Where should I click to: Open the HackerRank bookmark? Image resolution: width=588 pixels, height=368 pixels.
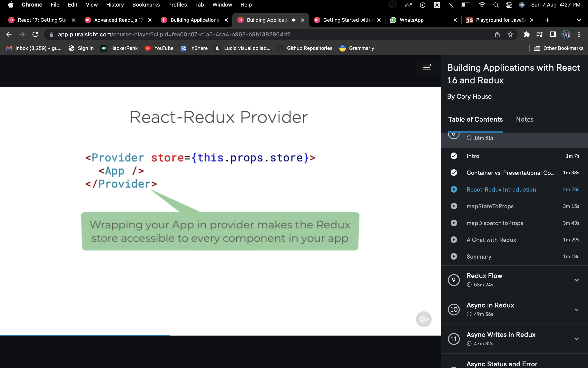pyautogui.click(x=119, y=48)
